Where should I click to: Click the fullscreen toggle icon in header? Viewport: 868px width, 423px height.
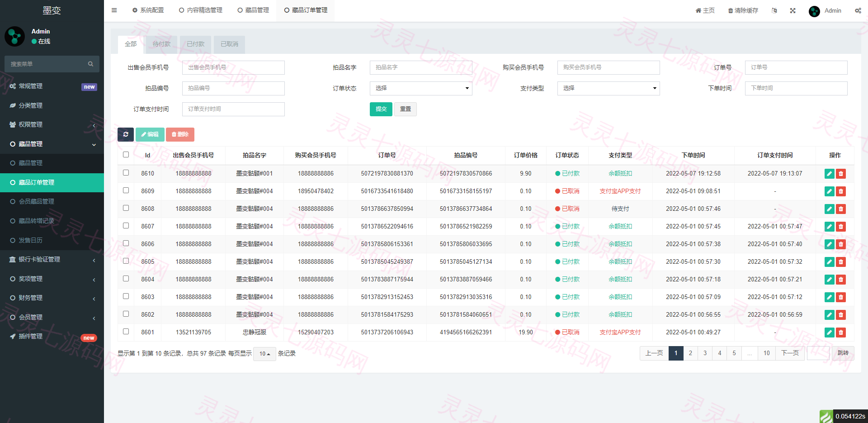coord(793,10)
